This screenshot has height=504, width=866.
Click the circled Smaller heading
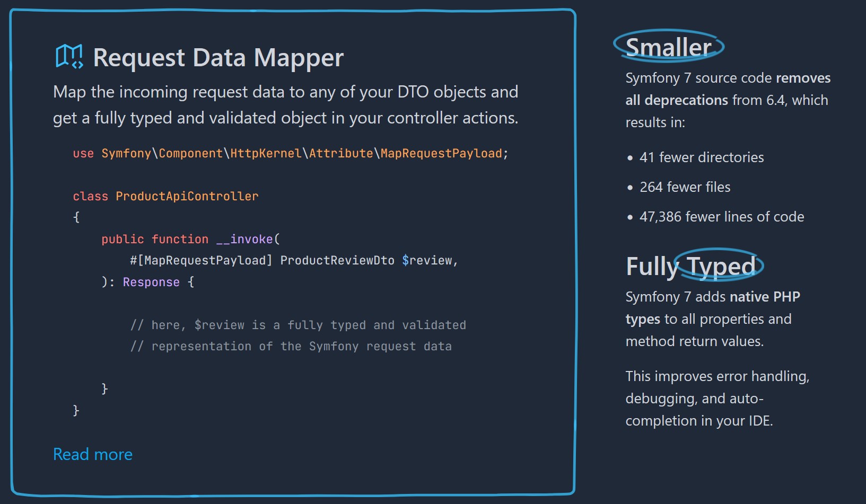(x=668, y=47)
